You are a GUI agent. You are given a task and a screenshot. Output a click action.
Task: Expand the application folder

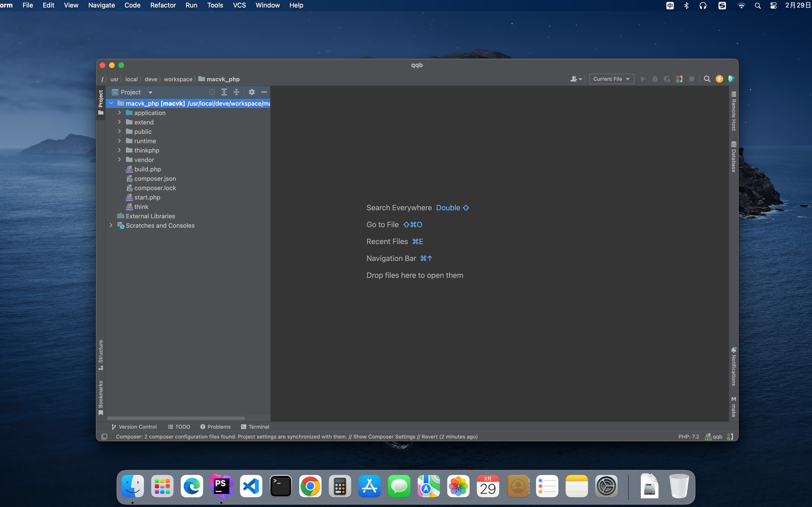click(x=120, y=113)
